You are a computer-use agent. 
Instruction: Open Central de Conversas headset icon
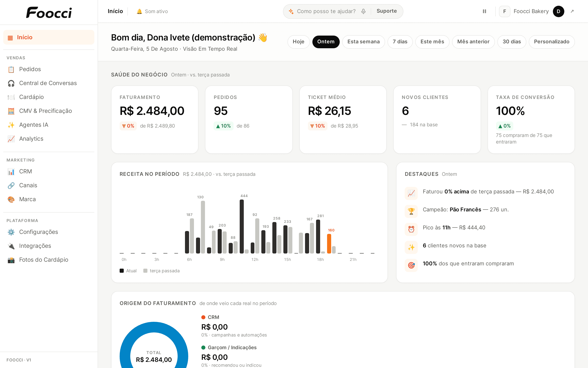pos(11,83)
